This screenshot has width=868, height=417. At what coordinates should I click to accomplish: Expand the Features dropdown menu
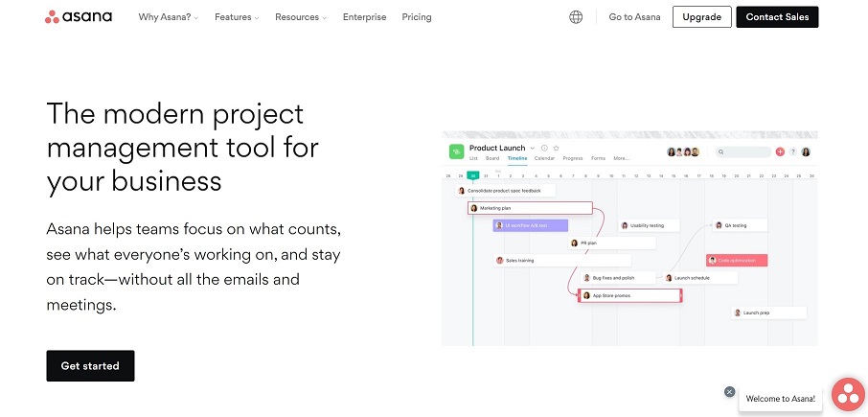point(237,17)
